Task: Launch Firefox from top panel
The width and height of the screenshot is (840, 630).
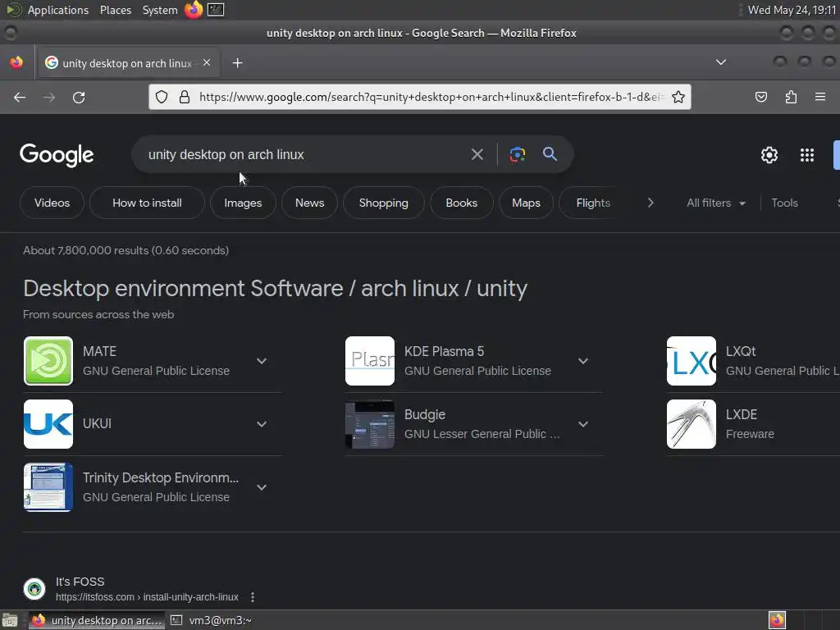Action: tap(194, 10)
